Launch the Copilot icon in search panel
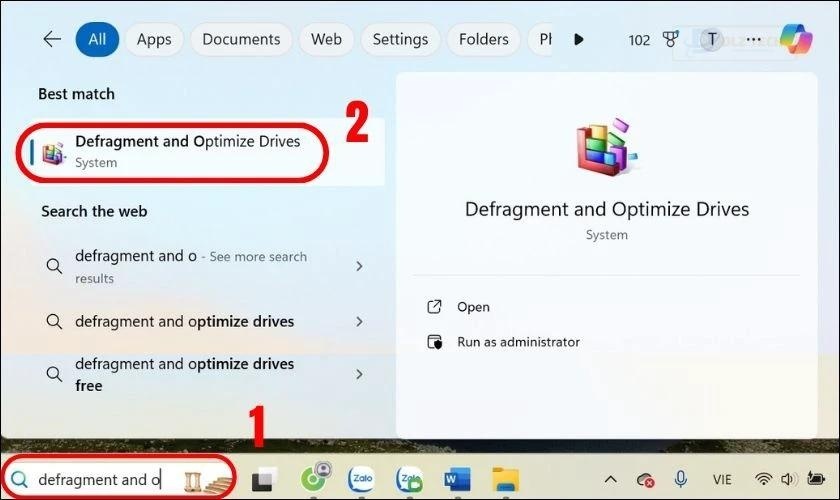 (x=796, y=39)
